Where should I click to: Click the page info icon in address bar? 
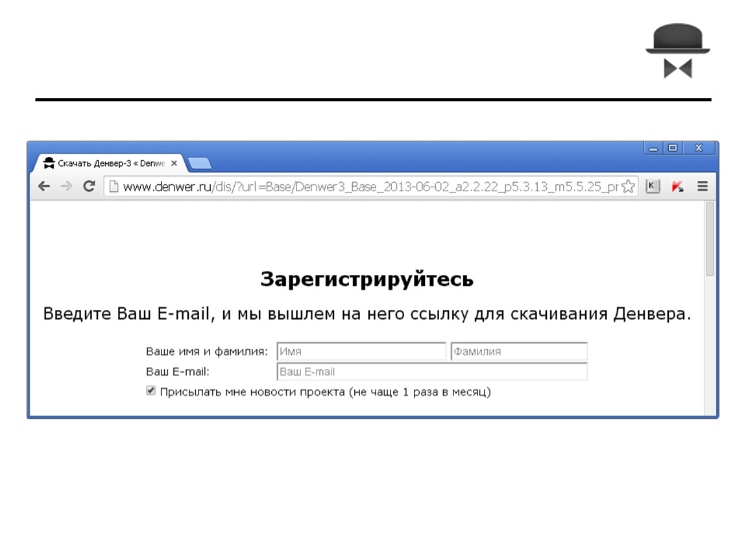[x=113, y=187]
